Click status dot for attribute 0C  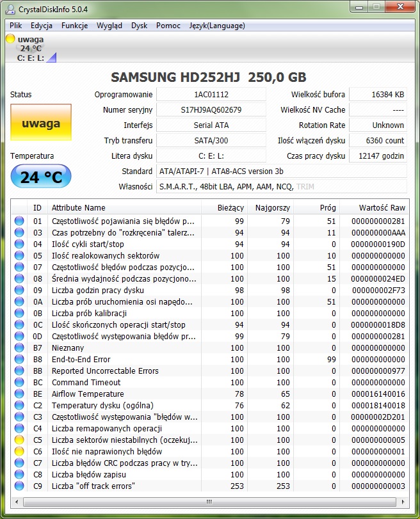click(x=19, y=324)
